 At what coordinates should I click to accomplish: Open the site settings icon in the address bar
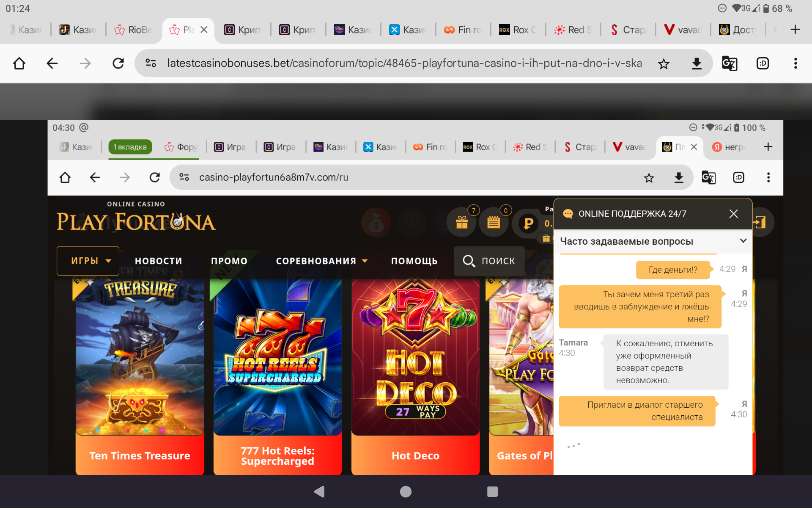point(151,63)
